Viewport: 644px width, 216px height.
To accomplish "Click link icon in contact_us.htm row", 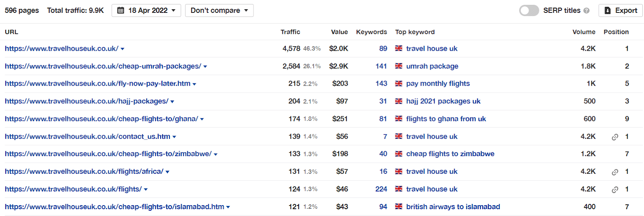I will (615, 137).
